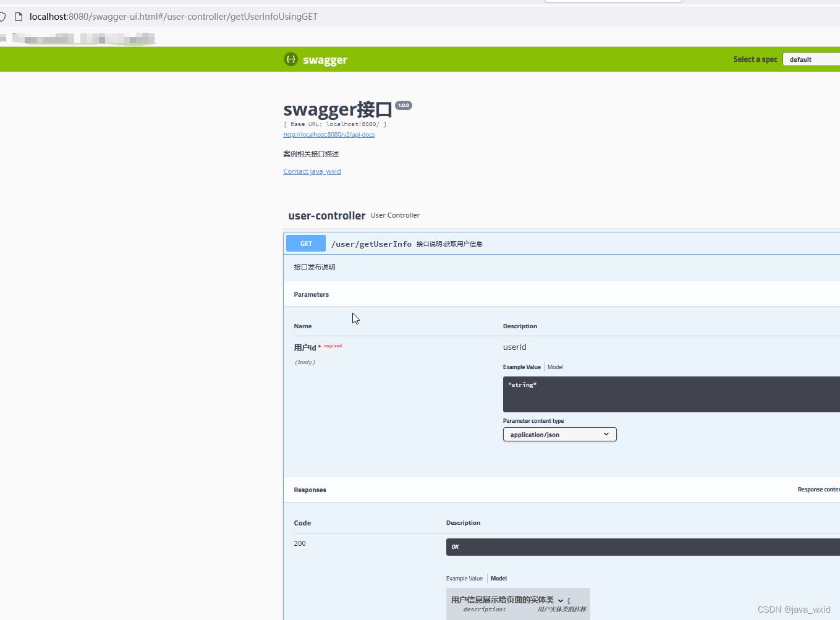
Task: Open the Parameter content type dropdown
Action: [x=559, y=435]
